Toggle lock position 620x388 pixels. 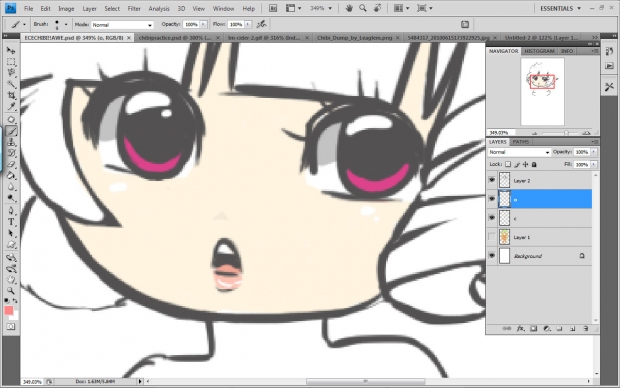pos(525,164)
